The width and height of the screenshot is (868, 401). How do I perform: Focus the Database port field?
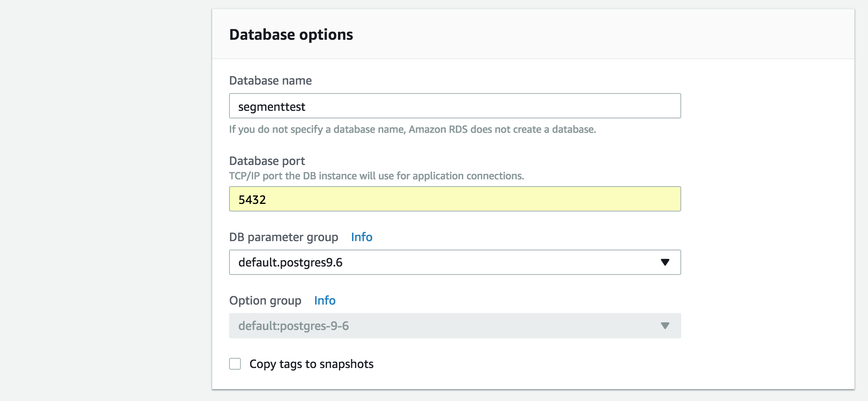(x=454, y=199)
